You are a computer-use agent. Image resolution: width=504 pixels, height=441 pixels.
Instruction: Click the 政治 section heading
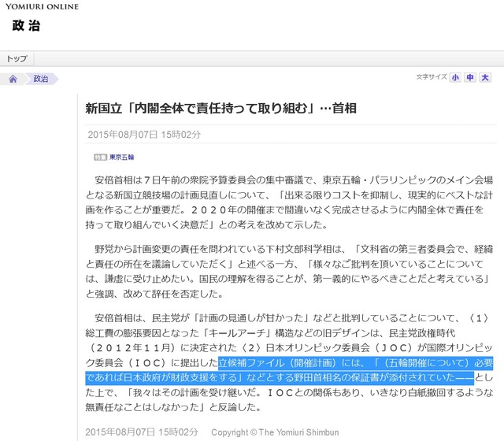pos(26,26)
